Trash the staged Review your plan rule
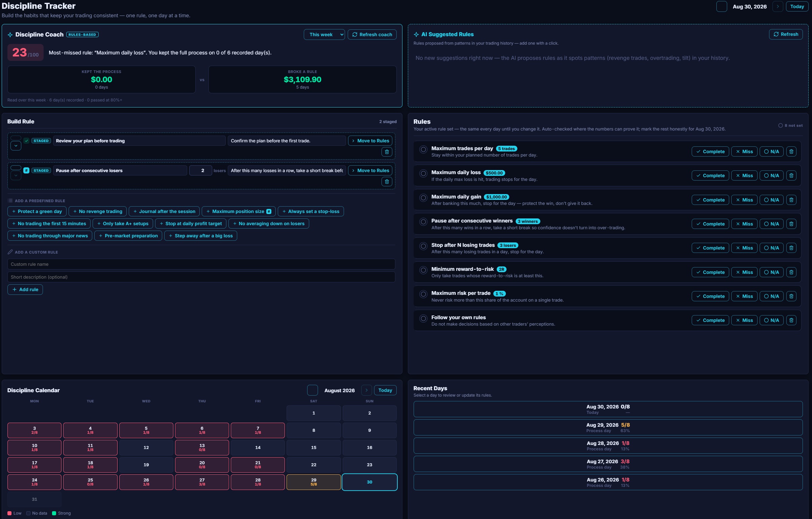Image resolution: width=812 pixels, height=519 pixels. point(387,152)
